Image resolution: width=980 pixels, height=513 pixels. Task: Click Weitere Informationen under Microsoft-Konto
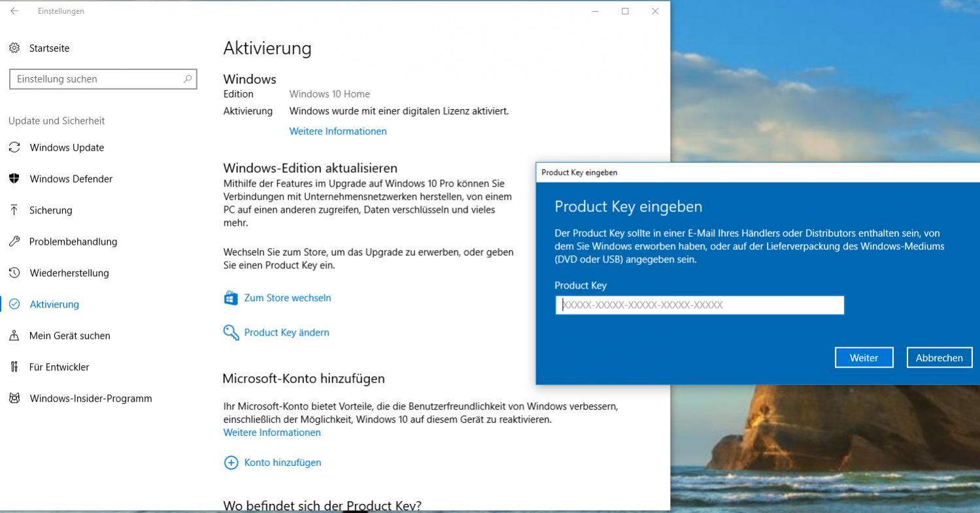click(272, 433)
